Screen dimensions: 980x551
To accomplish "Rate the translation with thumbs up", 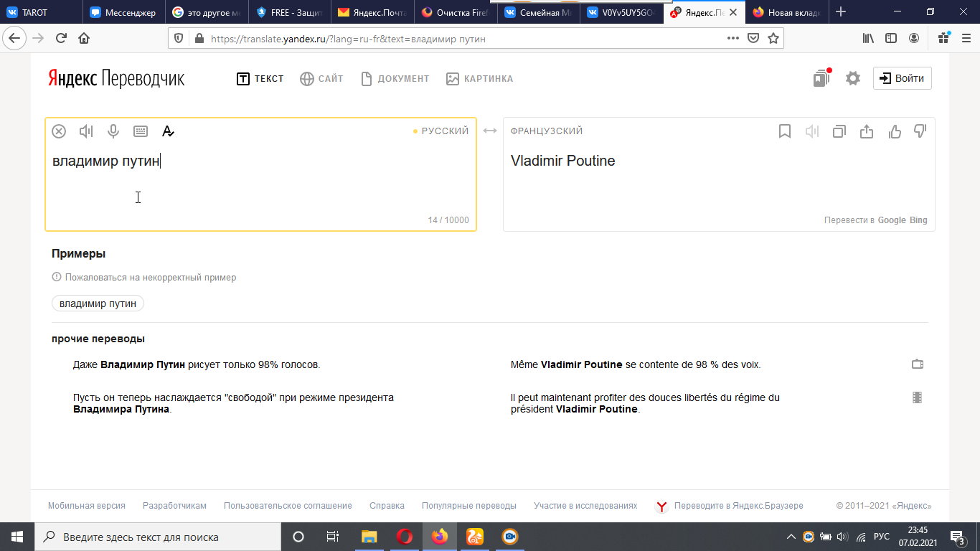I will click(895, 131).
